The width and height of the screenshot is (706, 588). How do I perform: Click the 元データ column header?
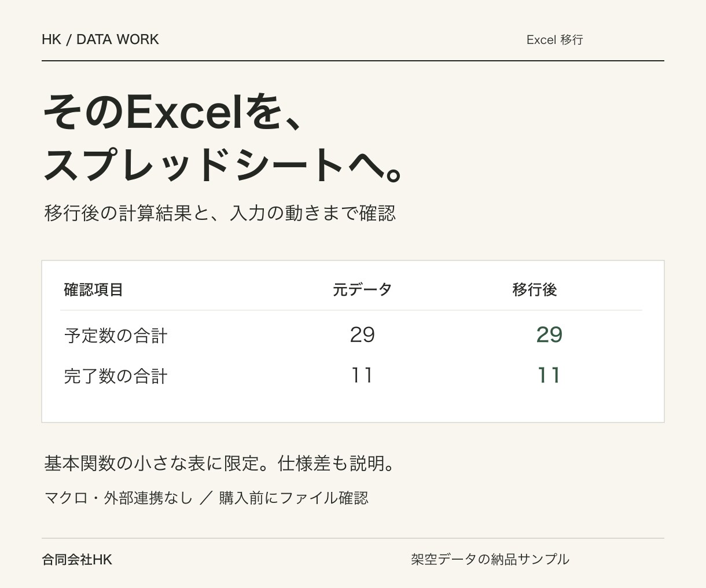pos(362,289)
